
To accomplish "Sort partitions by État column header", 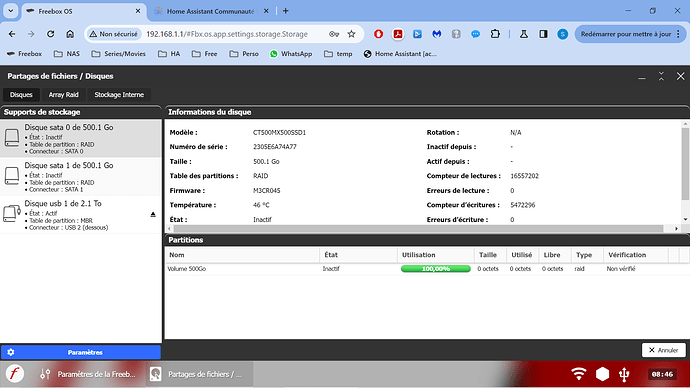I will [x=358, y=255].
